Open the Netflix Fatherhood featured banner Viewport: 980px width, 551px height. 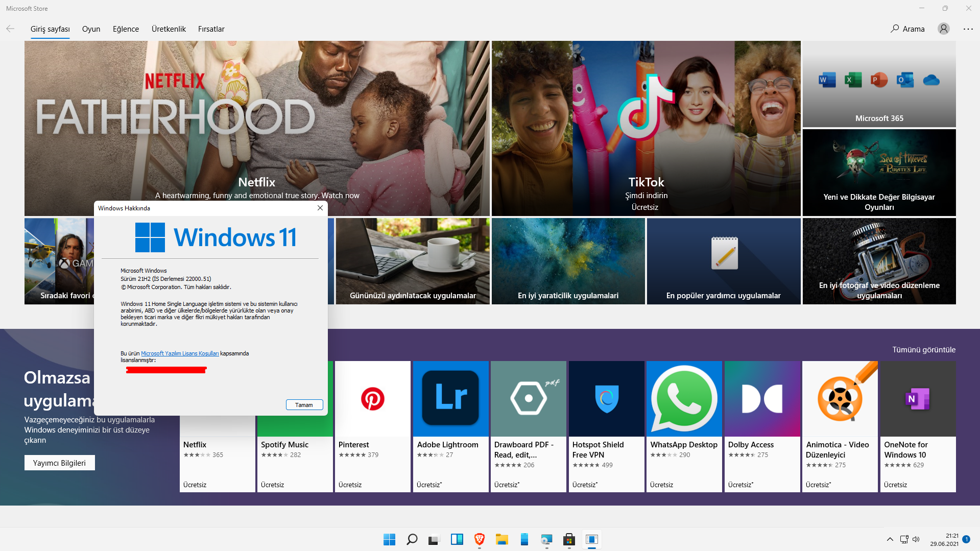point(257,128)
